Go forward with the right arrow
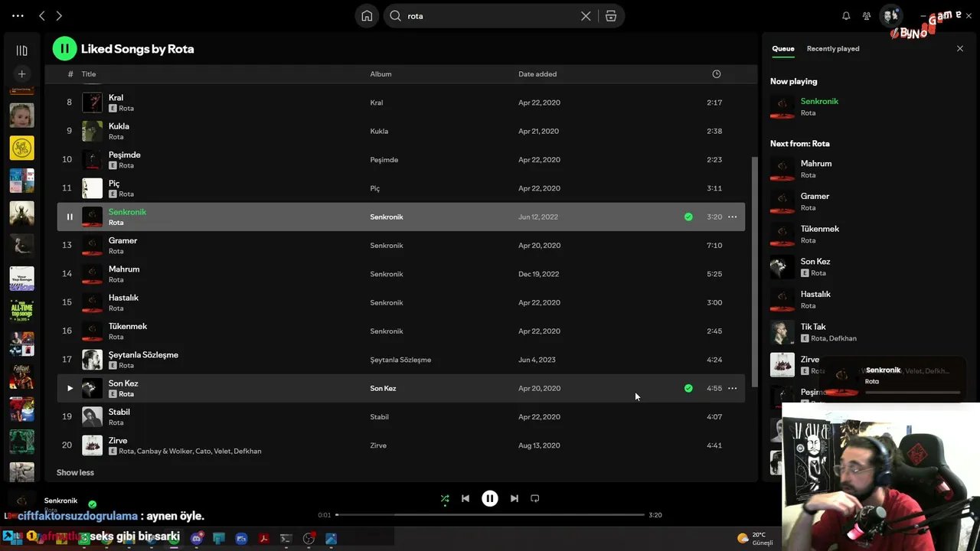Image resolution: width=980 pixels, height=551 pixels. point(59,15)
